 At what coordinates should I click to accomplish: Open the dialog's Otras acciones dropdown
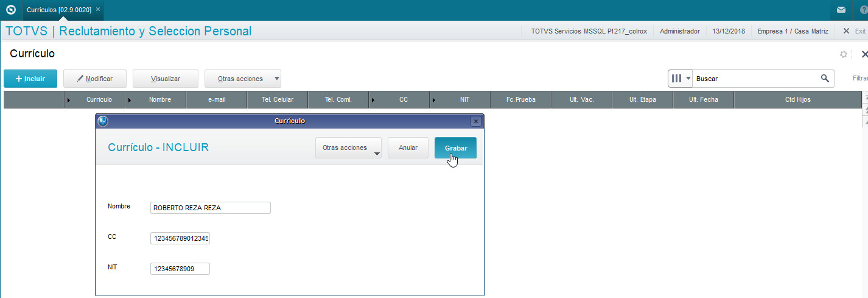coord(348,148)
